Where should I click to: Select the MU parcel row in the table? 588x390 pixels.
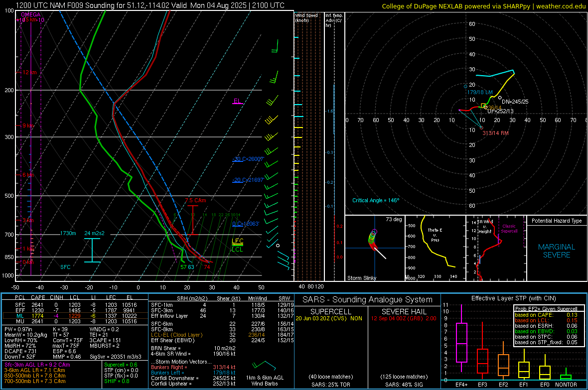[75, 321]
